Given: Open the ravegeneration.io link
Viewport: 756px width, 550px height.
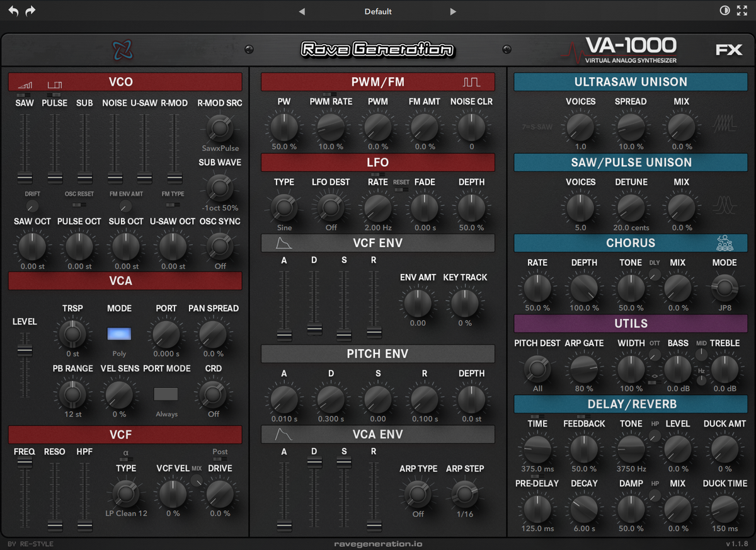Looking at the screenshot, I should [378, 544].
